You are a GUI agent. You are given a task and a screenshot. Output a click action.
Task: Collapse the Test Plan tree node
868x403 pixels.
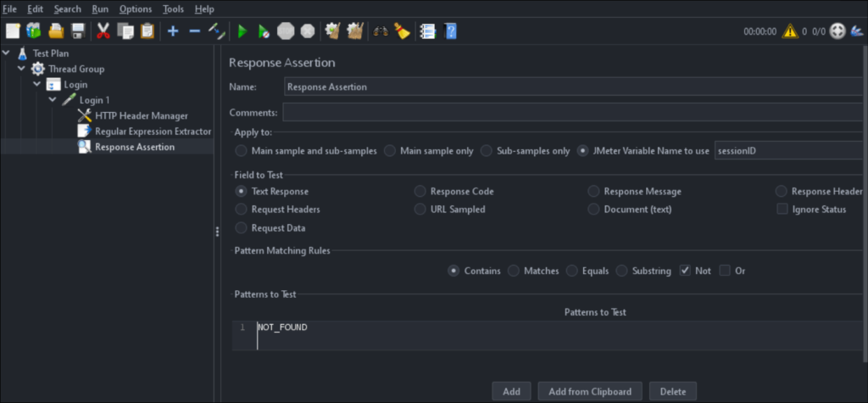(7, 53)
